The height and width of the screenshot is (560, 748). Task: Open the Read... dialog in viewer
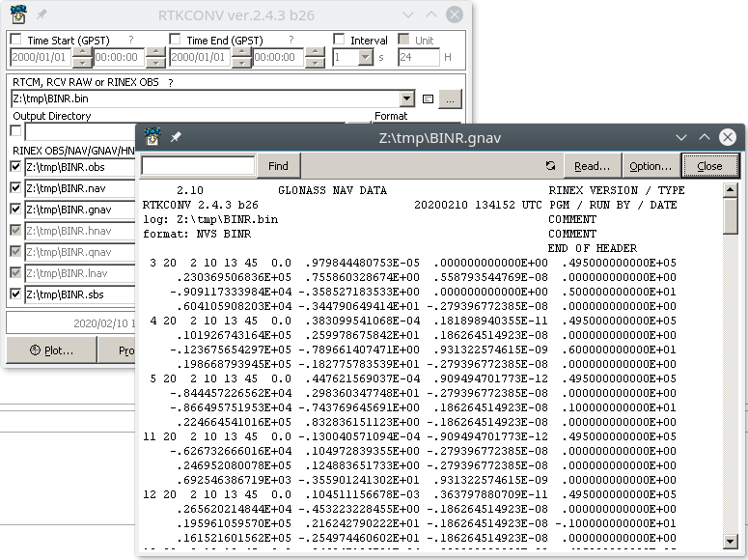[592, 166]
